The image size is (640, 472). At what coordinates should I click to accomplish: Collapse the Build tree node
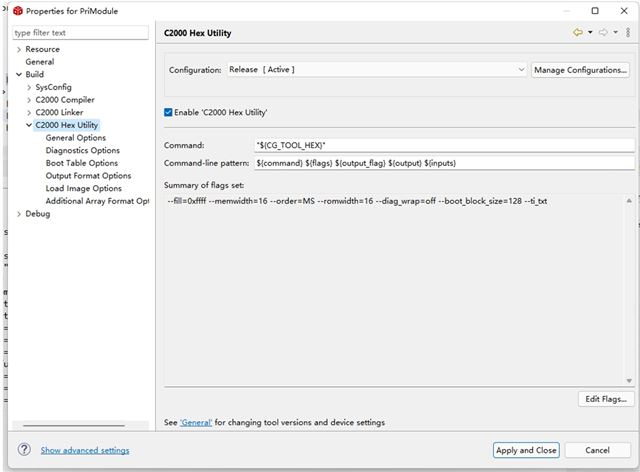(x=19, y=75)
